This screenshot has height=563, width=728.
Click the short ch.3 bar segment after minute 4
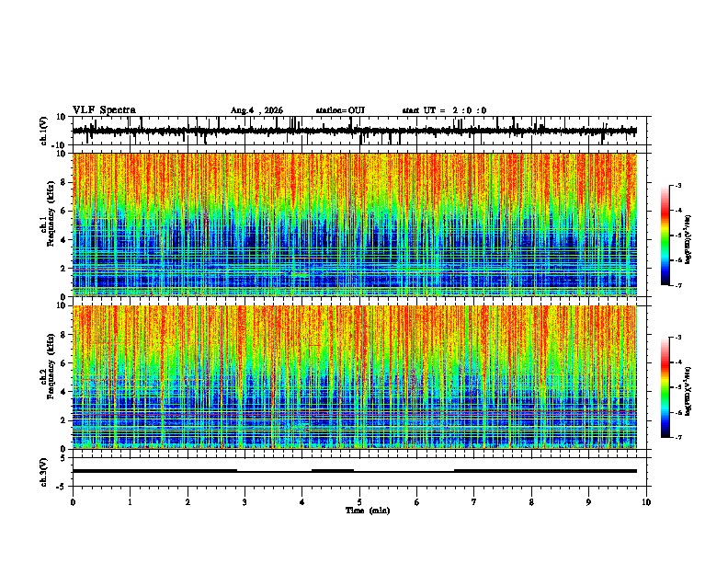[x=333, y=471]
